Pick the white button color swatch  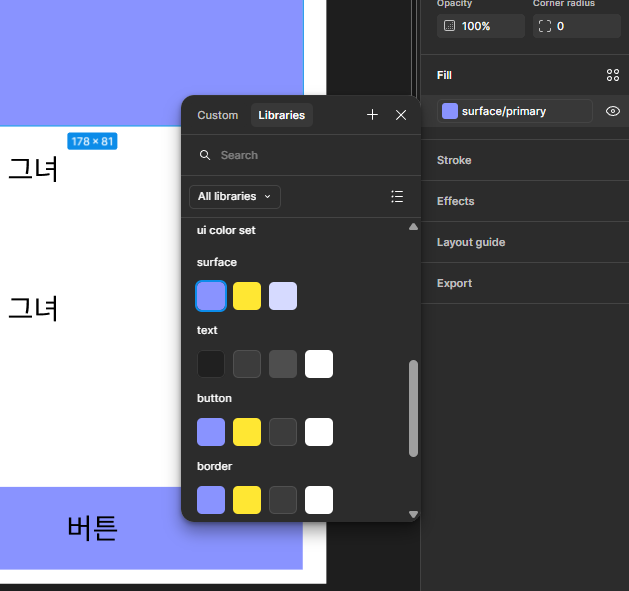(319, 432)
